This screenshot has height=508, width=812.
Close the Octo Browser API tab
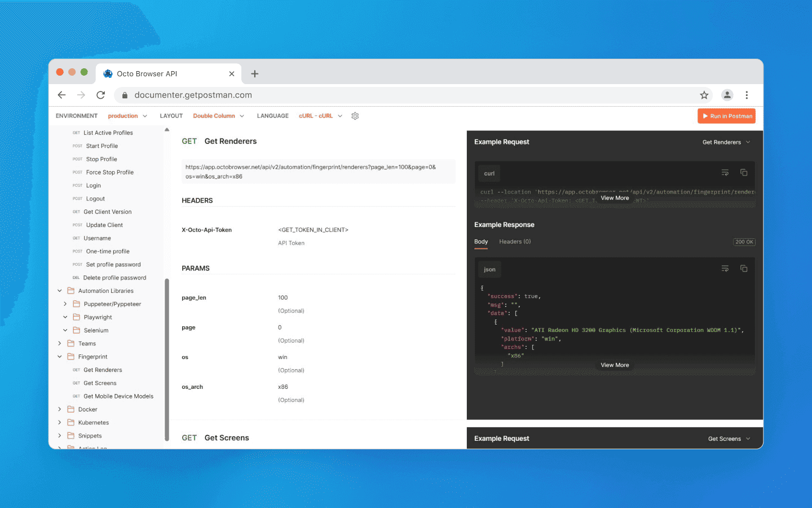(232, 74)
